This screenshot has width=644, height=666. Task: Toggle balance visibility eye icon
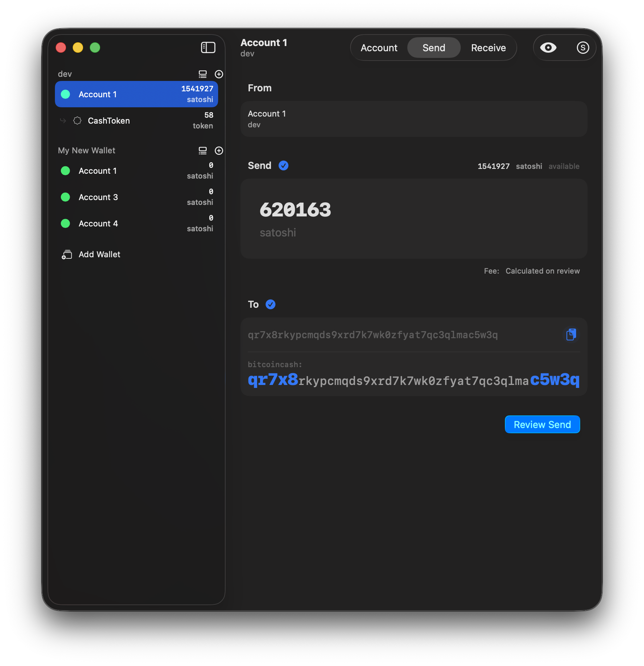click(x=548, y=48)
